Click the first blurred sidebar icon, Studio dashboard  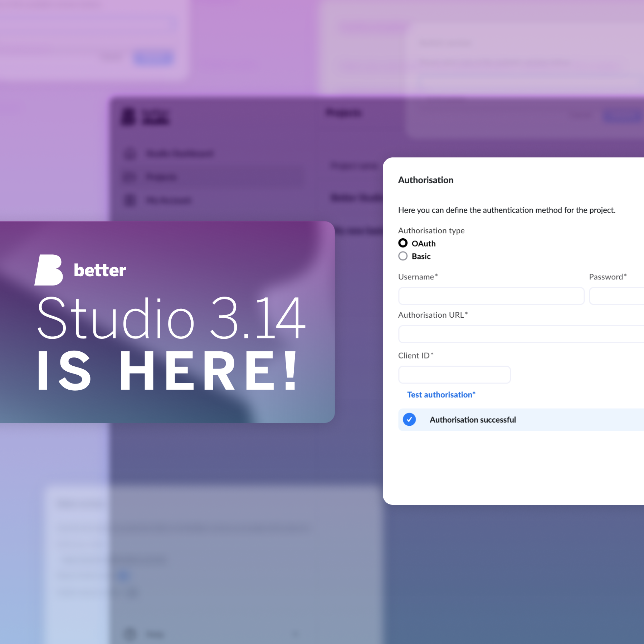tap(130, 154)
